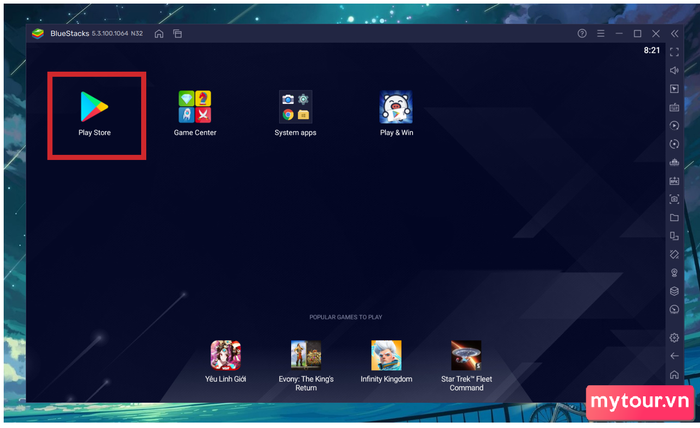Collapse the side toolbar with the double-arrow
Image resolution: width=700 pixels, height=428 pixels.
(x=674, y=33)
